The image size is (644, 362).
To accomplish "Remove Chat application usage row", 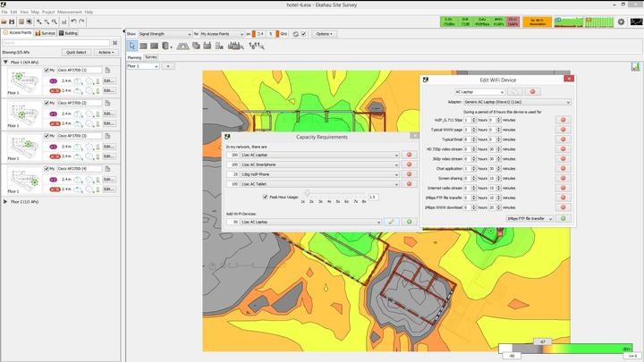I will [563, 168].
